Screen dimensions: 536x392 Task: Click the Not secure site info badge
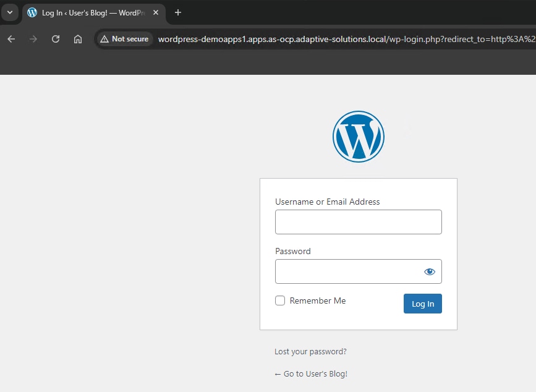[124, 39]
